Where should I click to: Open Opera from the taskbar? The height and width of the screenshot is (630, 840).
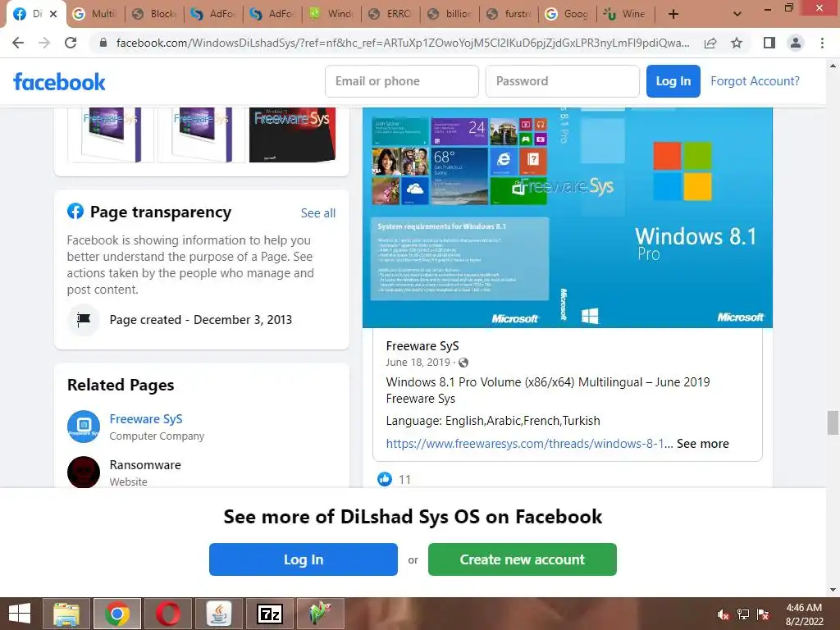(x=168, y=614)
